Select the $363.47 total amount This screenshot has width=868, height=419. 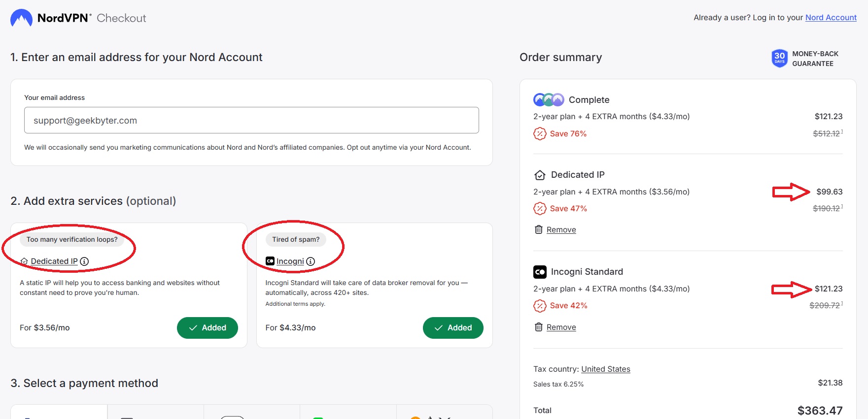point(820,411)
